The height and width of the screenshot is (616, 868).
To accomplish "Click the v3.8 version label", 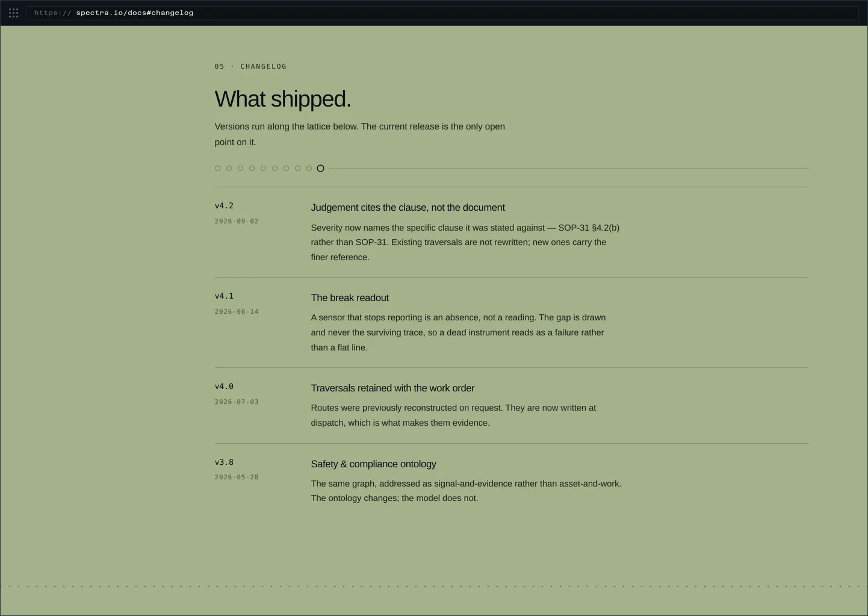I will coord(224,462).
